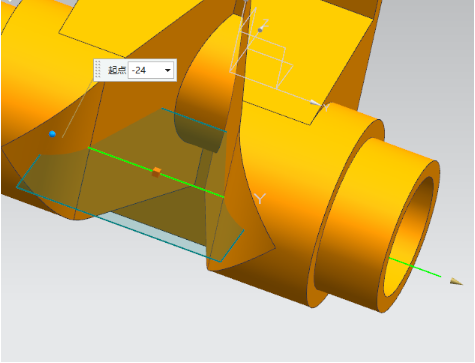This screenshot has height=363, width=475.
Task: Click the gold cone arrow handle
Action: (456, 282)
